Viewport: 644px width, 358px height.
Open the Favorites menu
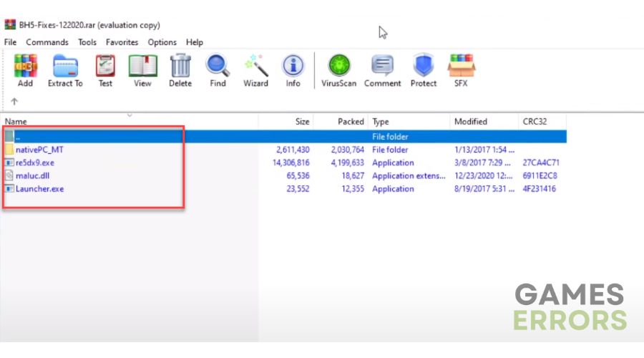[x=122, y=42]
